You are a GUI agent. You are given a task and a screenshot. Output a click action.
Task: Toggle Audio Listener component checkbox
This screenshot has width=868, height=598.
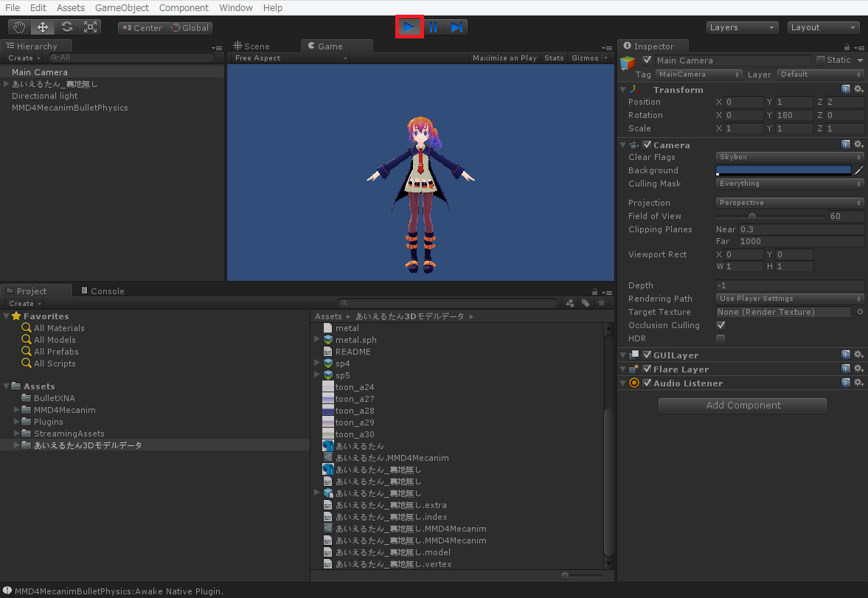(x=647, y=383)
